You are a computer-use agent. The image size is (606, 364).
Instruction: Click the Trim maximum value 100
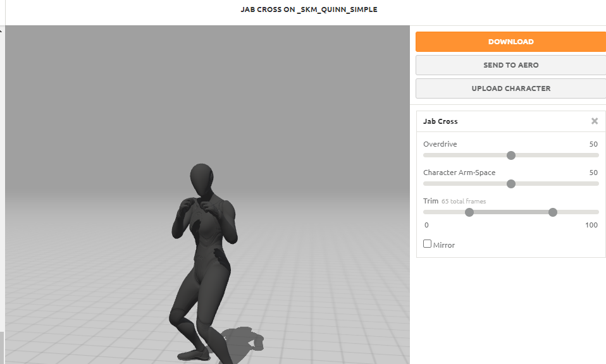coord(591,225)
